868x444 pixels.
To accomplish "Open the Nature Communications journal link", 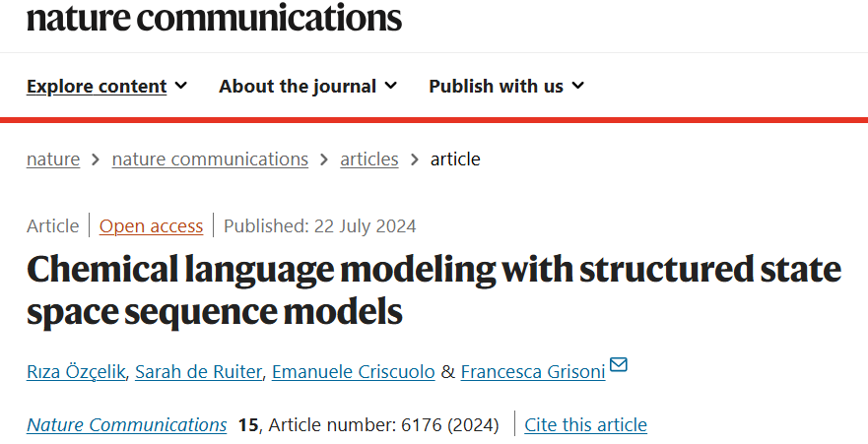I will [126, 424].
